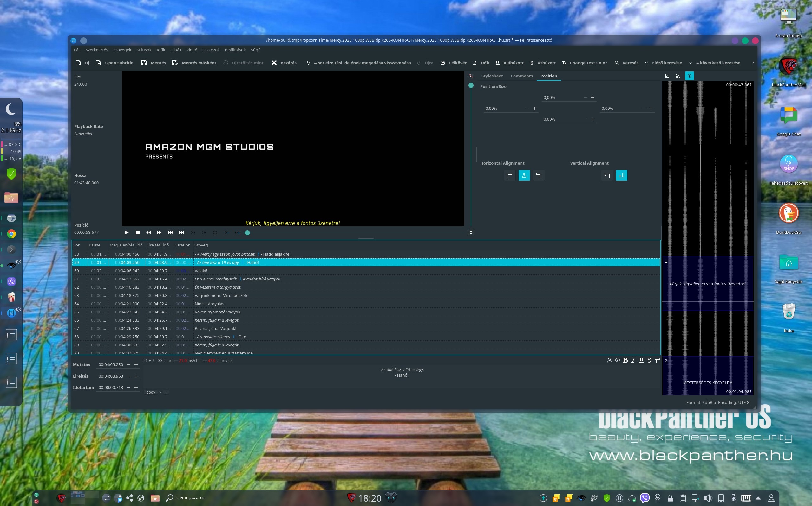Click the Play button under the video
Screen dimensions: 812x506
click(127, 233)
